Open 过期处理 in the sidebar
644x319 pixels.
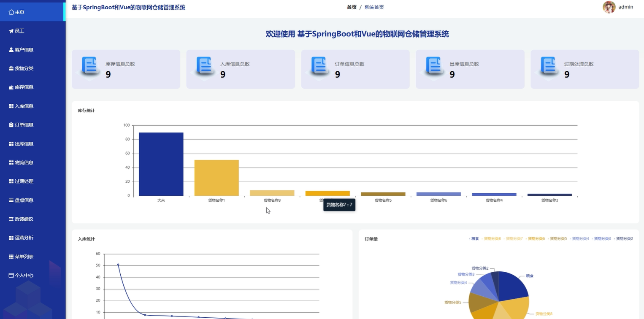[x=32, y=181]
